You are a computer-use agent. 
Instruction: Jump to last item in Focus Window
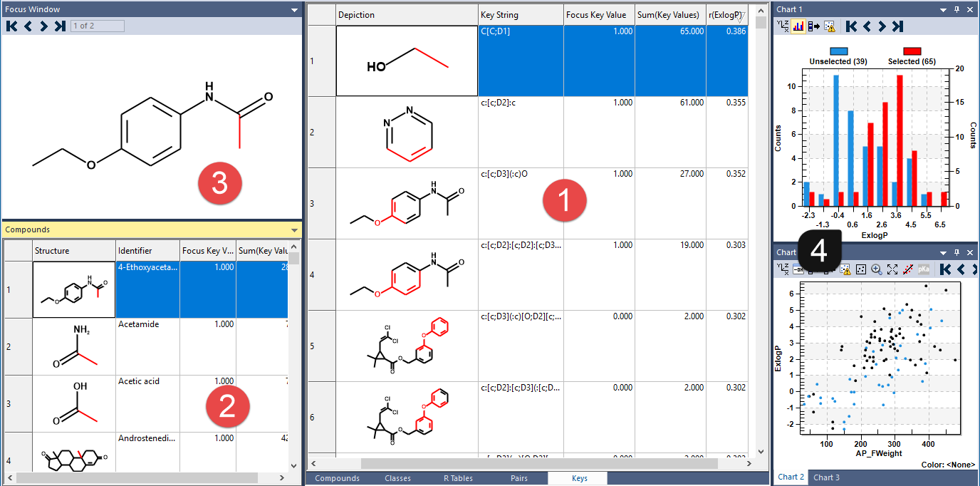[60, 26]
